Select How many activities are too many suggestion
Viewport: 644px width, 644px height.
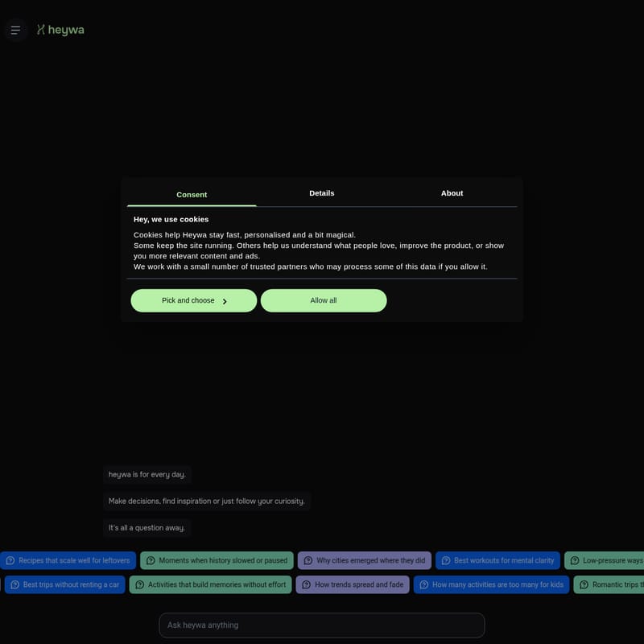click(x=491, y=584)
